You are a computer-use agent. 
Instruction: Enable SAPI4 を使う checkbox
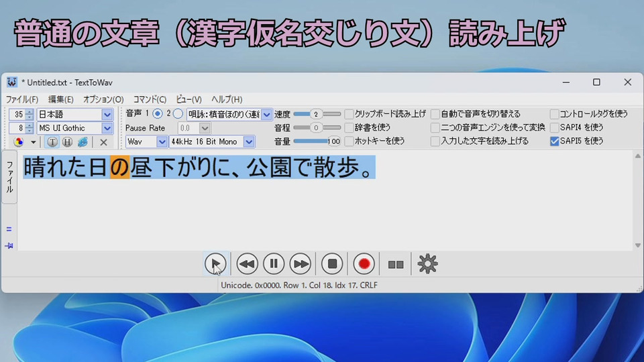point(555,127)
